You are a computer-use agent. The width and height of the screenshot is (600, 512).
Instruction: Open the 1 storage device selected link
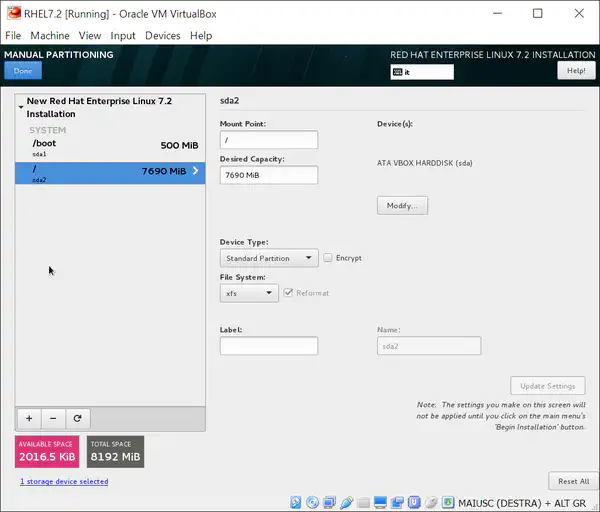(64, 481)
